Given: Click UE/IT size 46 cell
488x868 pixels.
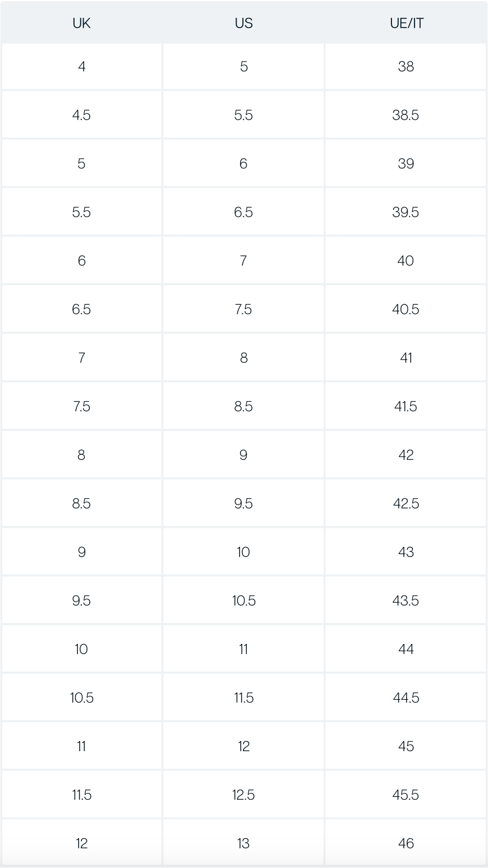Looking at the screenshot, I should click(x=406, y=843).
